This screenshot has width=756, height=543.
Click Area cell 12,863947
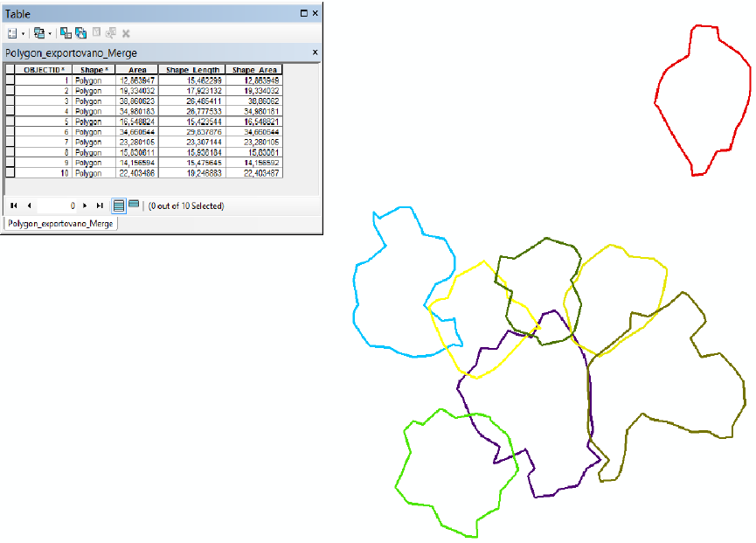pos(137,80)
